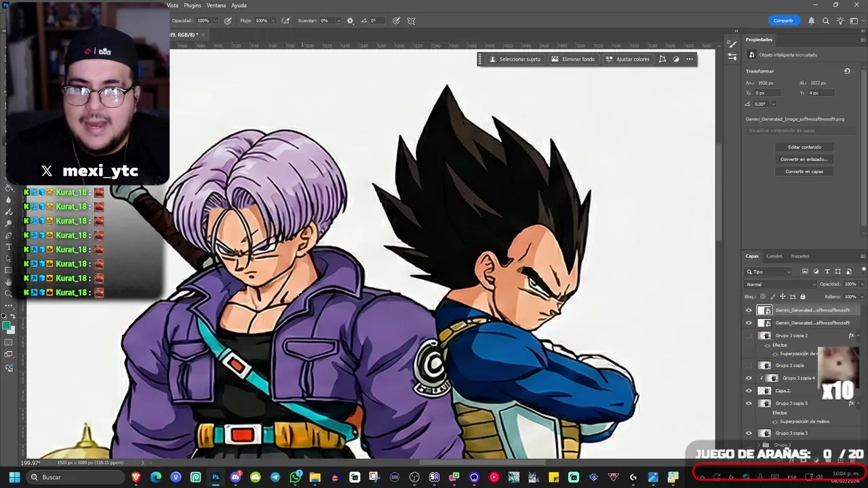Hide the Grupo 3 copia 5 layer
Viewport: 868px width, 488px height.
tap(749, 403)
